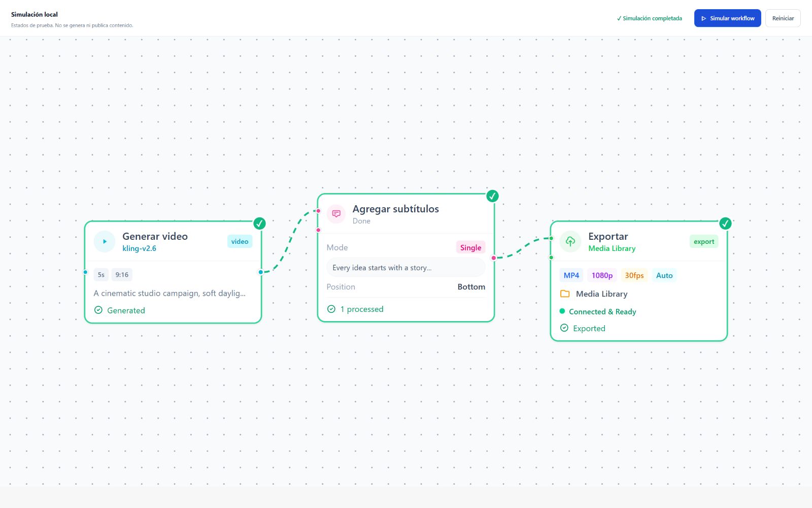Click the video tag on Generar video node
812x508 pixels.
point(240,241)
